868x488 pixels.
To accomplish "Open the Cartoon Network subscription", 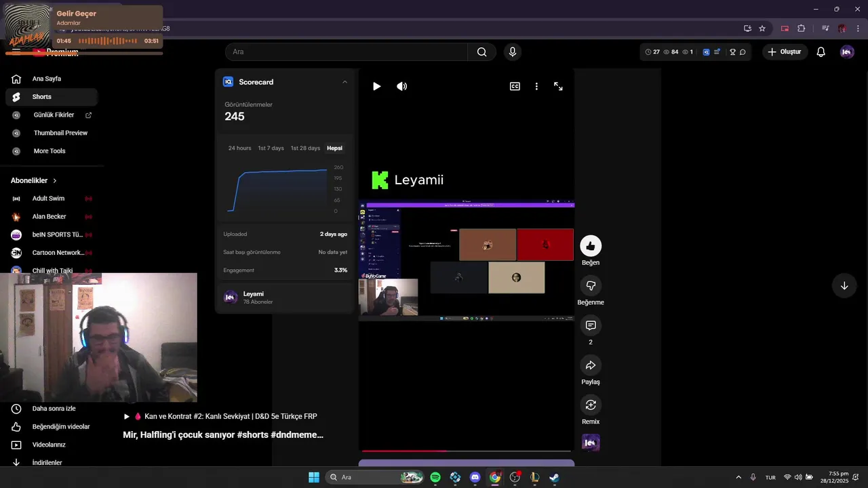I will pos(52,253).
